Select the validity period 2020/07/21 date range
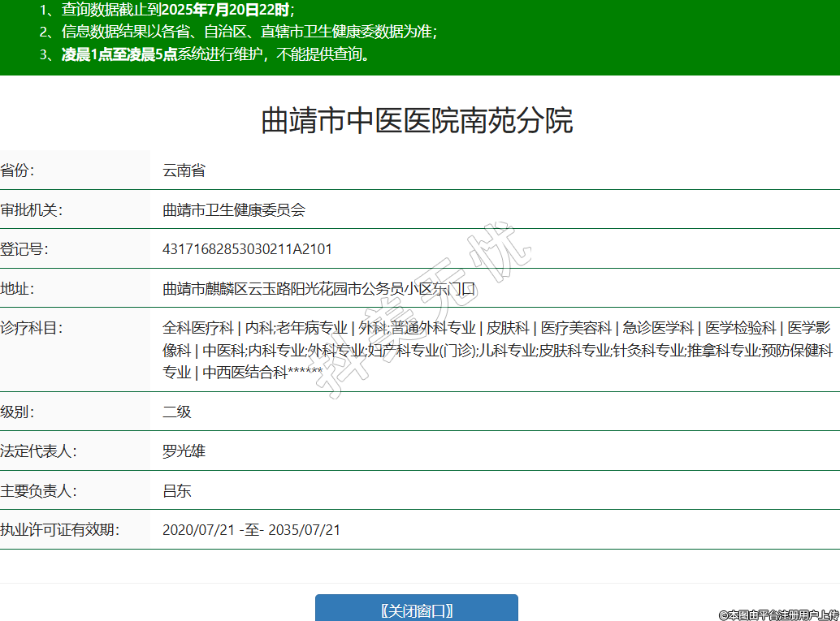The height and width of the screenshot is (621, 840). tap(251, 530)
